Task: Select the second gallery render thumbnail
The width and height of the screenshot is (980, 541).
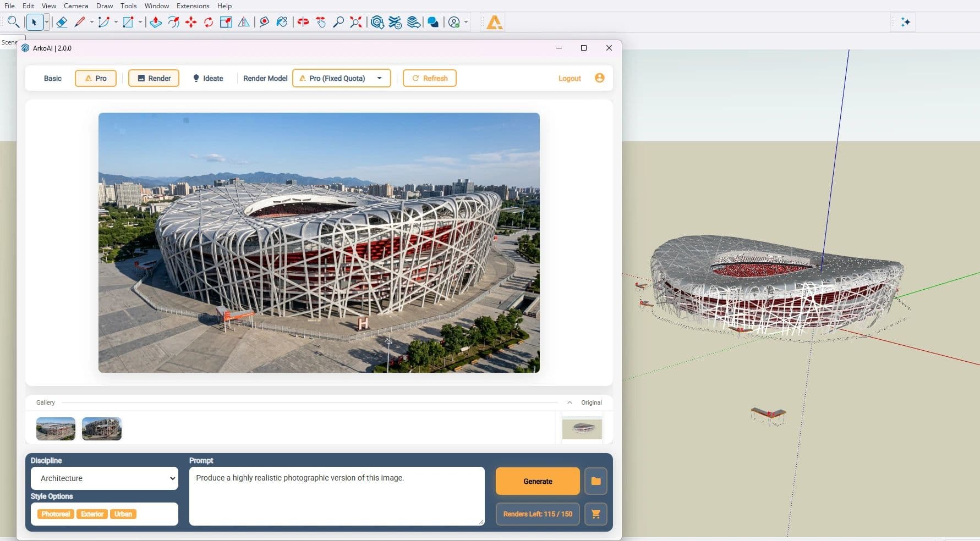Action: 102,429
